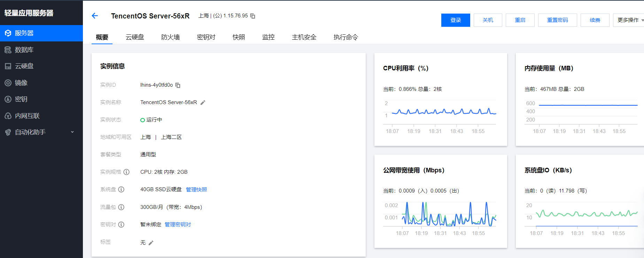Select 镜像 in the sidebar
This screenshot has height=258, width=644.
41,83
